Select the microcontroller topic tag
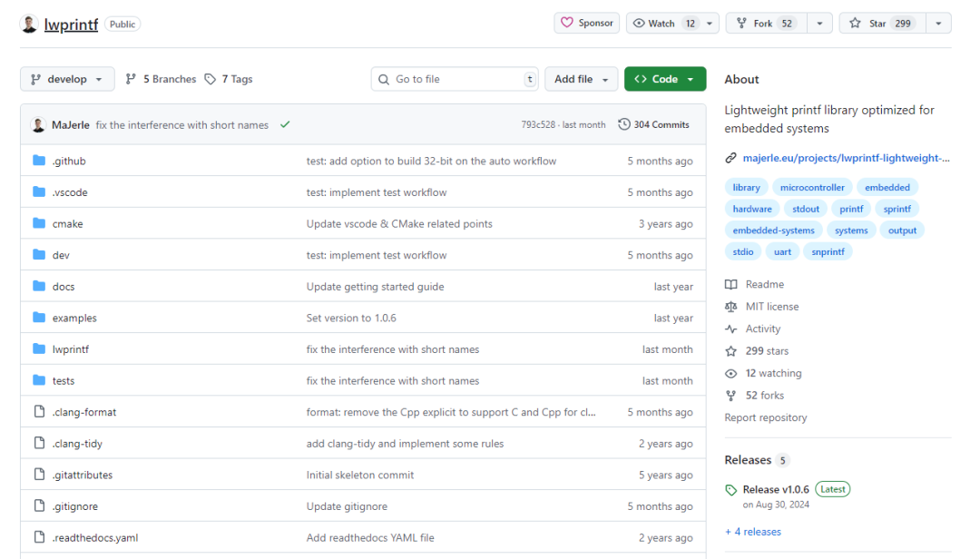 (x=812, y=188)
